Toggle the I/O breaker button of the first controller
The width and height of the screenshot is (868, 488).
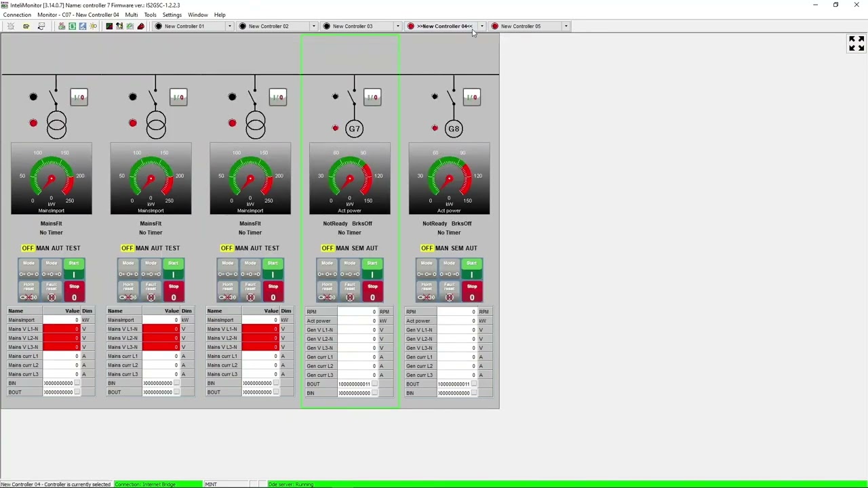point(79,97)
